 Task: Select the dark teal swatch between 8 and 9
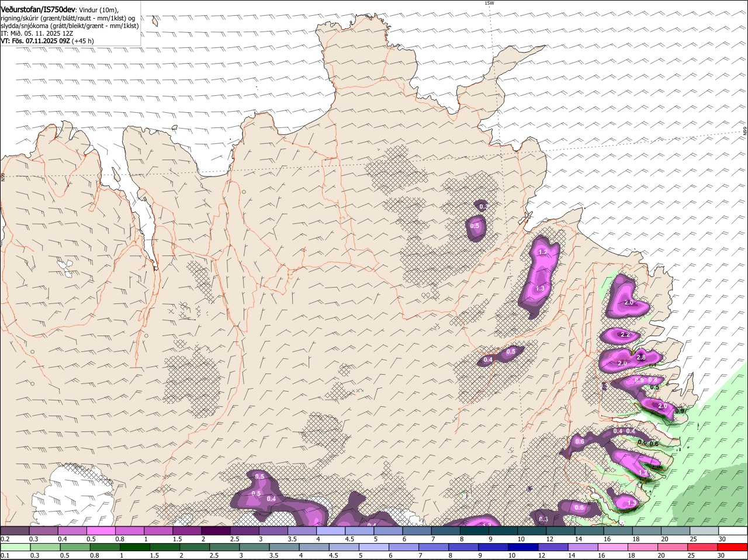pos(475,531)
